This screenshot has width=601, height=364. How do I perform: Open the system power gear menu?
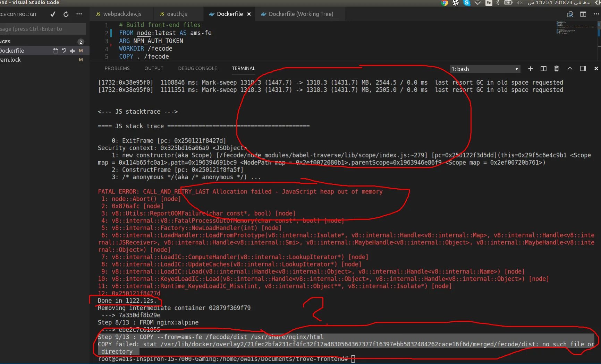[598, 3]
